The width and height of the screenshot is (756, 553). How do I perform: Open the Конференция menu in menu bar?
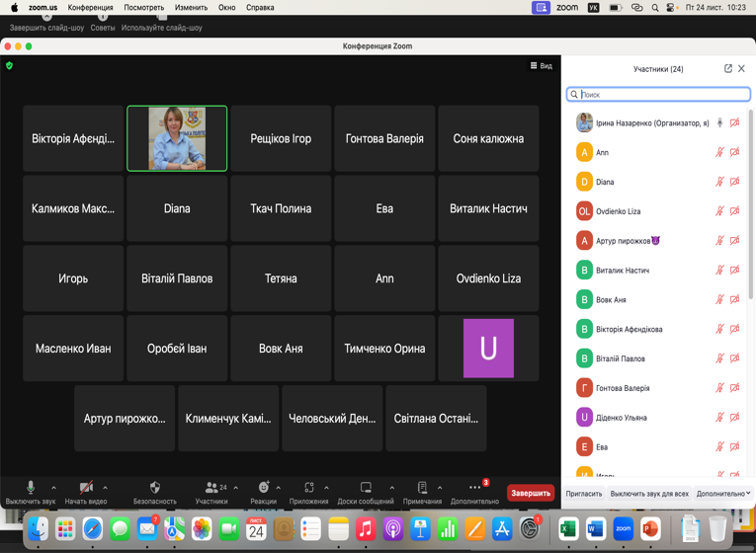[x=90, y=7]
